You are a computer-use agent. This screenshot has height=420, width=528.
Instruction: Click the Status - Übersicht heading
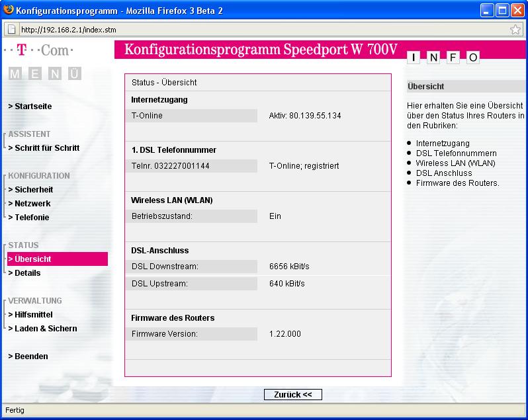click(164, 83)
